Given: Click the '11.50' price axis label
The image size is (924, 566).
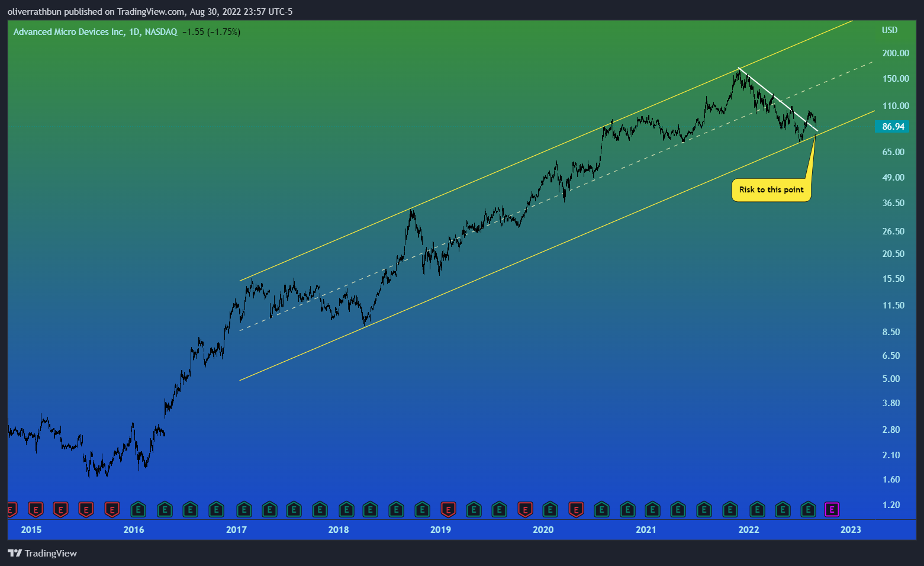Looking at the screenshot, I should tap(893, 305).
